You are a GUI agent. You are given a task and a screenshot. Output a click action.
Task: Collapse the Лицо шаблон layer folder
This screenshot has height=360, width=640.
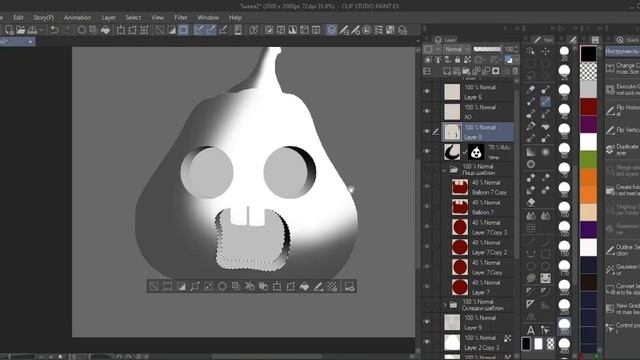point(444,170)
